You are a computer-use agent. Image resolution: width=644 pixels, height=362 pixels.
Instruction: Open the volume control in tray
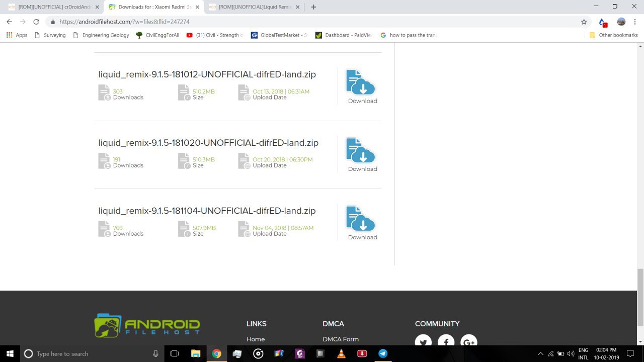pos(571,353)
